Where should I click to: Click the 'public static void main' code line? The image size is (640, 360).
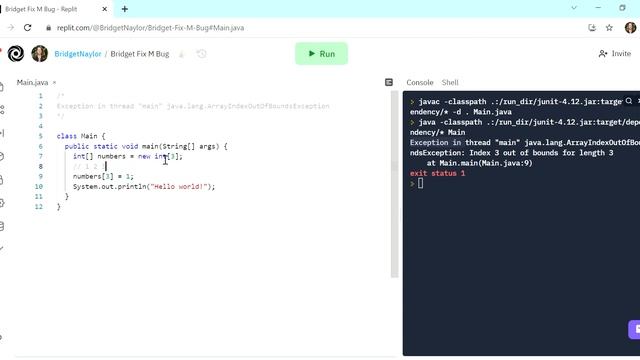(146, 146)
